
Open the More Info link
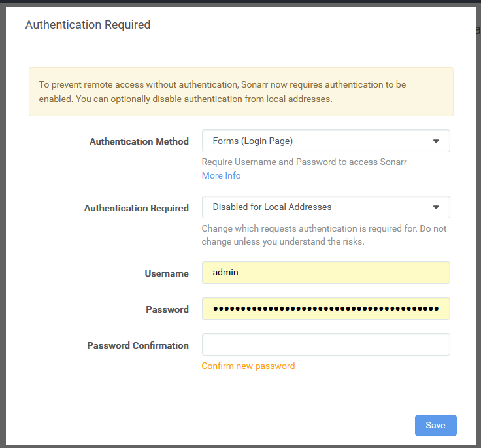click(221, 175)
